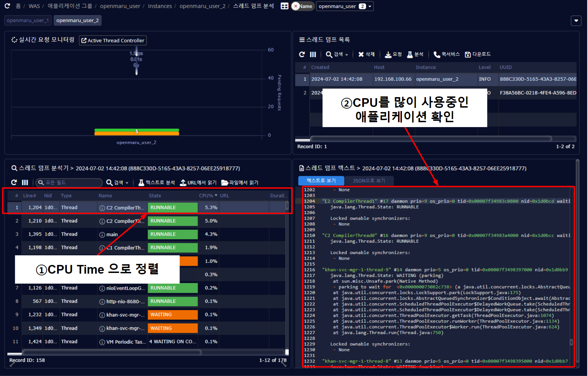588x376 pixels.
Task: Expand the openmaru_user instance dropdown
Action: tap(370, 6)
